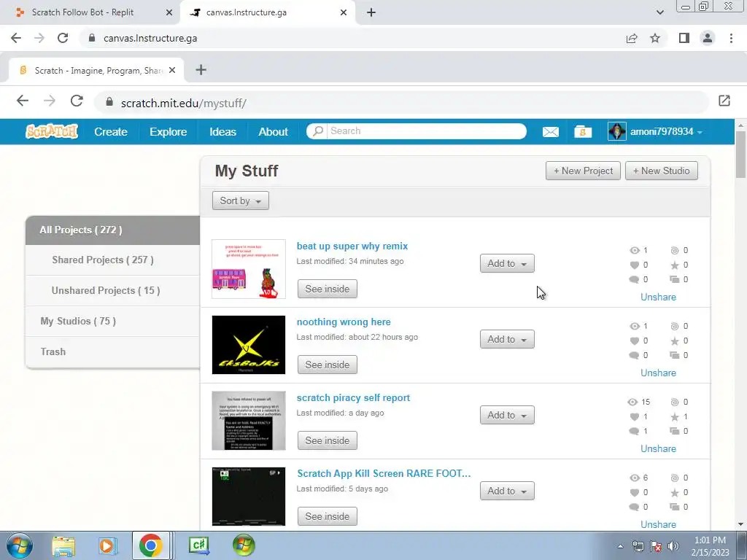
Task: Click the noothing wrong here thumbnail
Action: [249, 345]
